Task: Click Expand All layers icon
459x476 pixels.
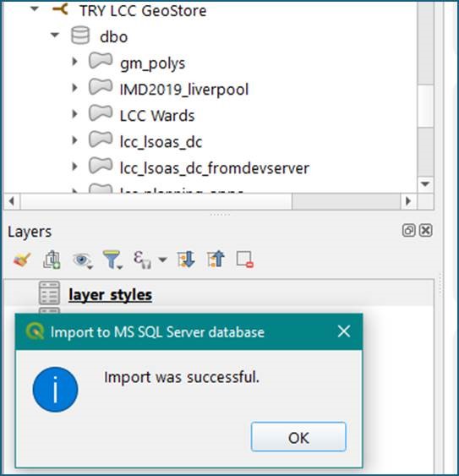Action: (186, 260)
